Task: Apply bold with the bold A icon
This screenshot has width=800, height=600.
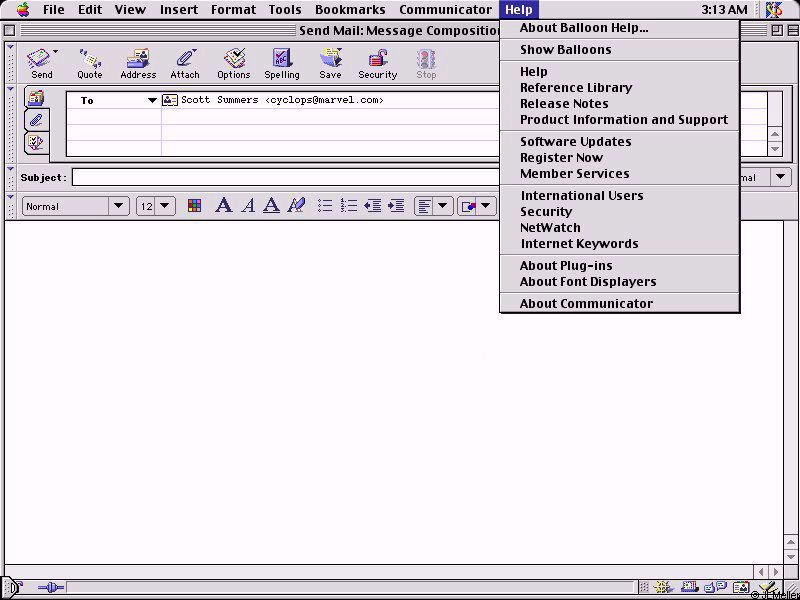Action: tap(223, 206)
